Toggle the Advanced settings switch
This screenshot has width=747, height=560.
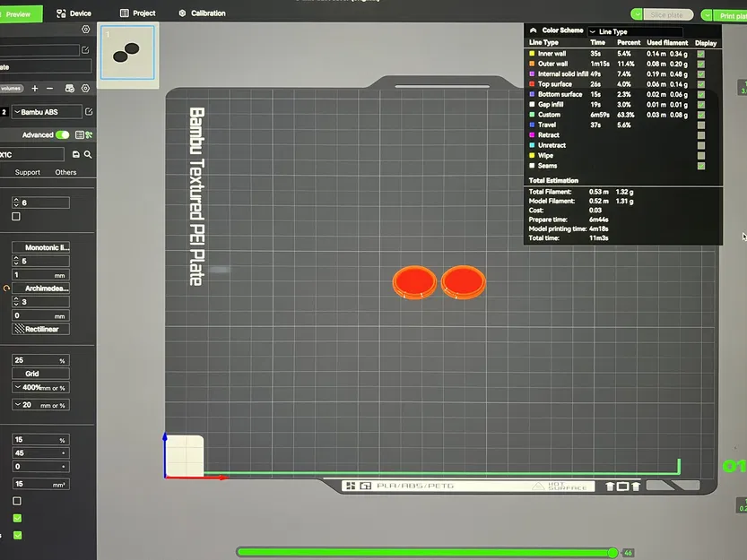coord(63,134)
